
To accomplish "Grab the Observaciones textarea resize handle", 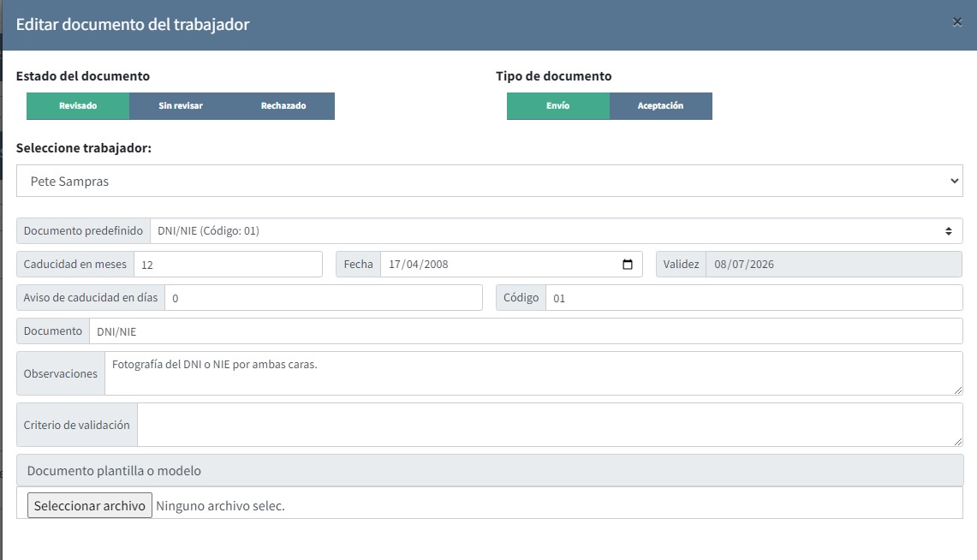I will point(957,390).
